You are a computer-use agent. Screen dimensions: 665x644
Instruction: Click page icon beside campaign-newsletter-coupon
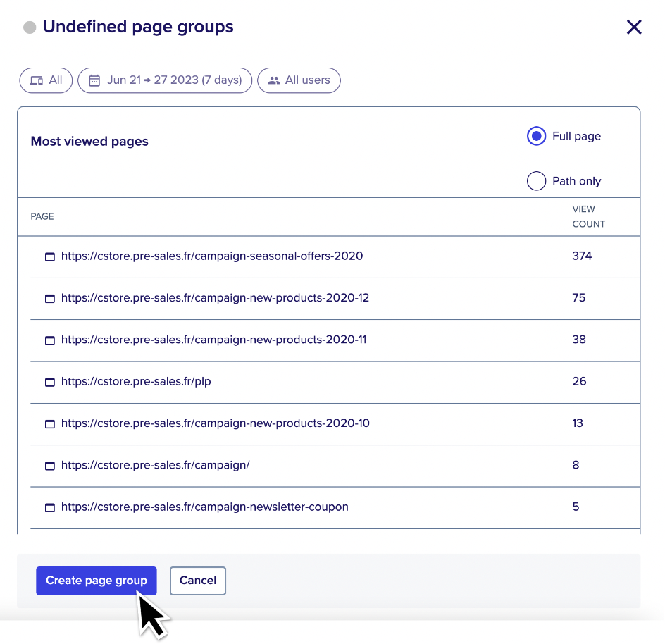click(50, 507)
